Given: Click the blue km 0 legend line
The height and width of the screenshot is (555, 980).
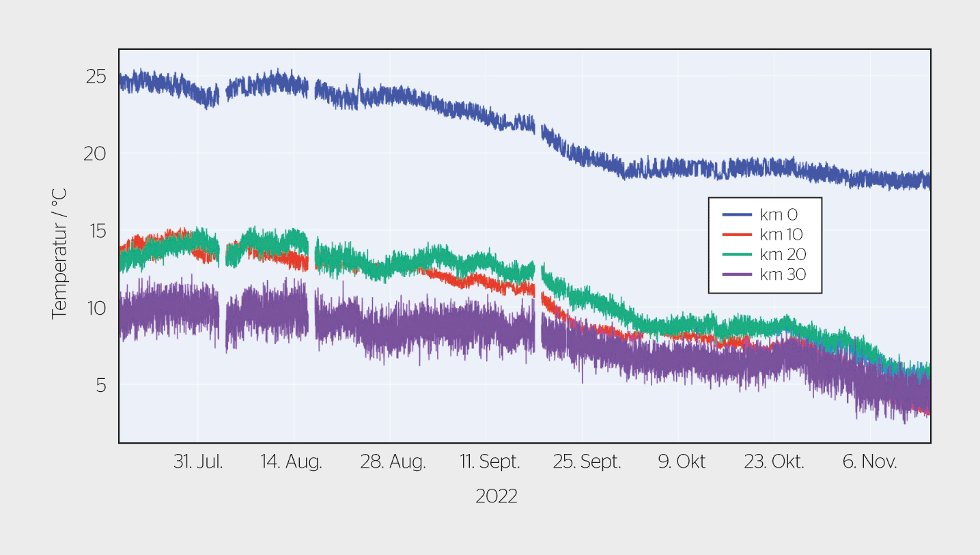Looking at the screenshot, I should (737, 215).
